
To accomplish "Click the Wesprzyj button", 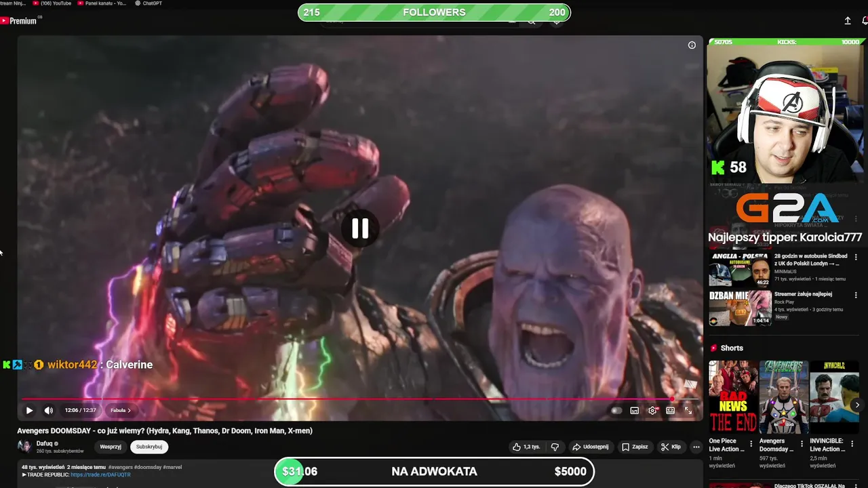I will 111,447.
